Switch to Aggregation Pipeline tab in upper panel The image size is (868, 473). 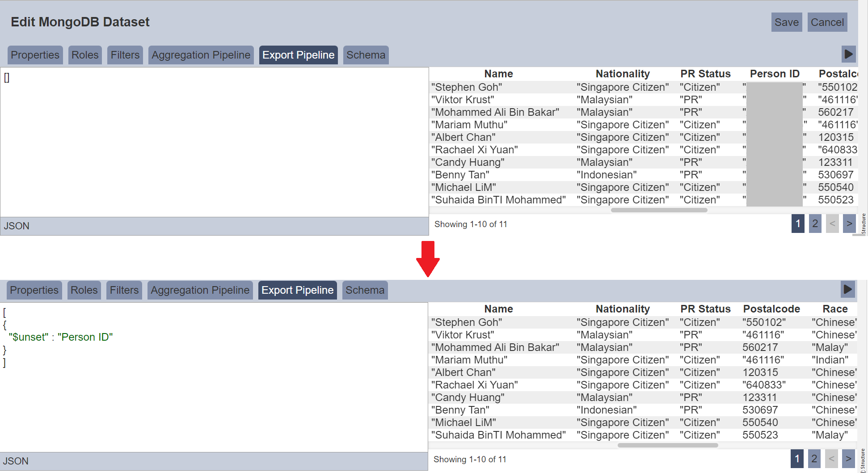click(x=201, y=55)
